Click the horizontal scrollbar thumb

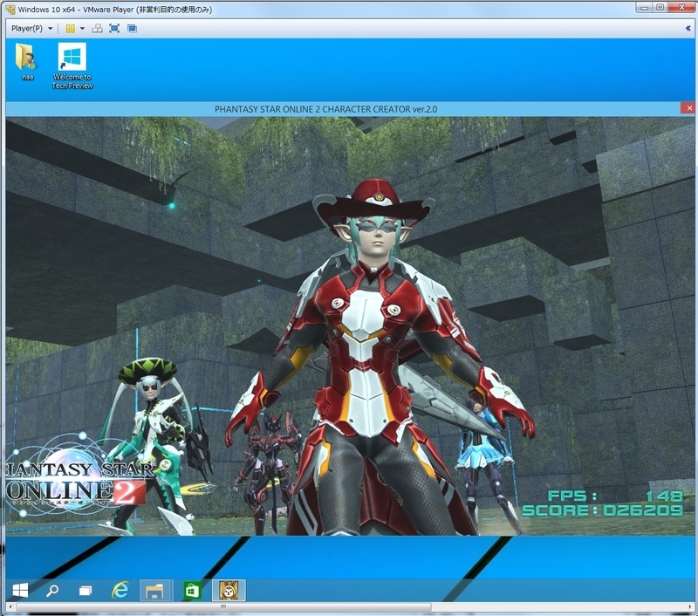[x=223, y=607]
